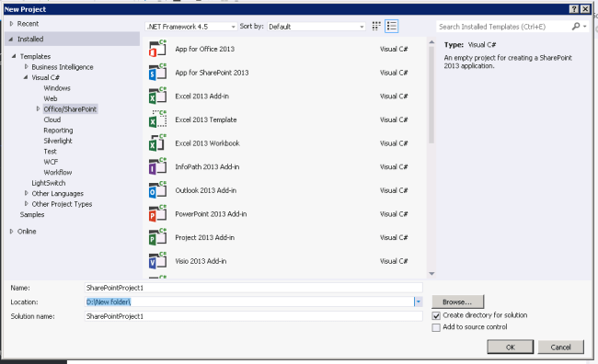The height and width of the screenshot is (364, 598).
Task: Open the search options dropdown arrow
Action: point(584,27)
